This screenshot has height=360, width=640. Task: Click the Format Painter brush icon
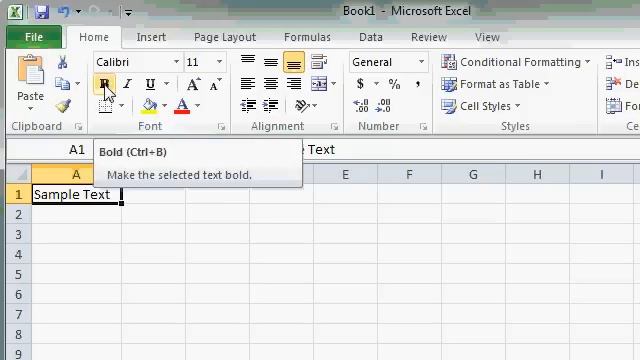tap(63, 106)
